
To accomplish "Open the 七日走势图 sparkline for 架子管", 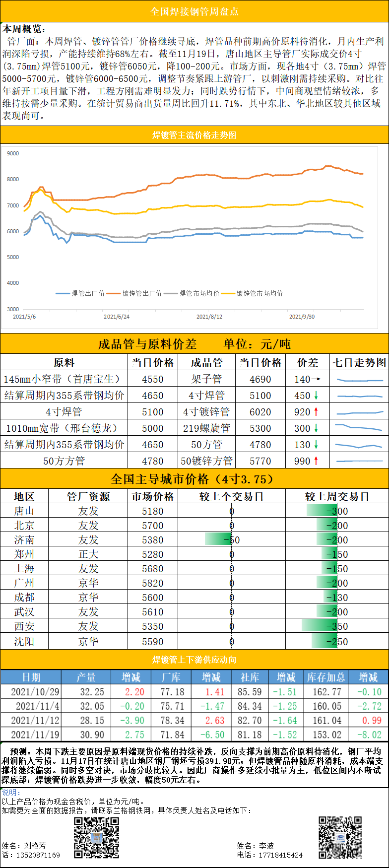I will 359,380.
